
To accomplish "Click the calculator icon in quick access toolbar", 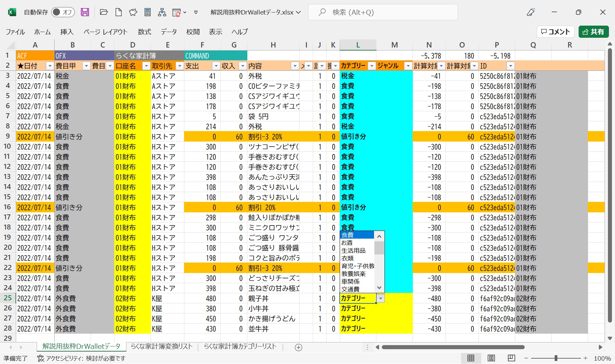I will pos(147,12).
